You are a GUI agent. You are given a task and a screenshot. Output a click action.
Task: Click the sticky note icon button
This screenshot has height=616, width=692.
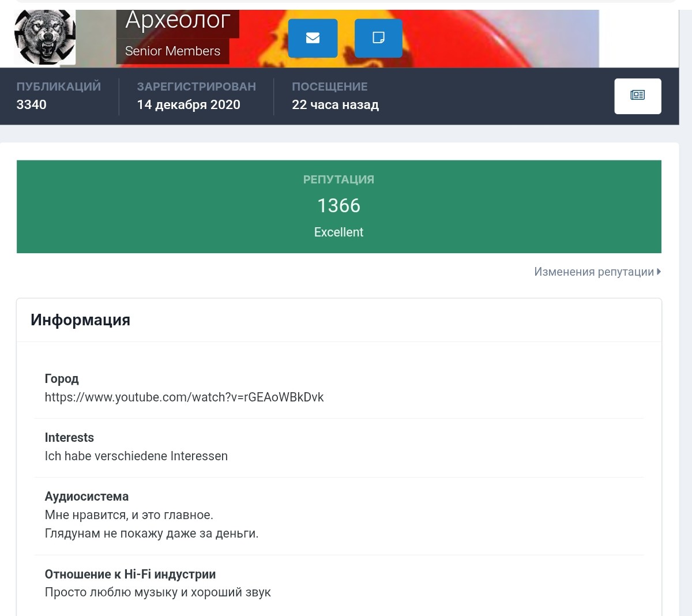click(378, 38)
